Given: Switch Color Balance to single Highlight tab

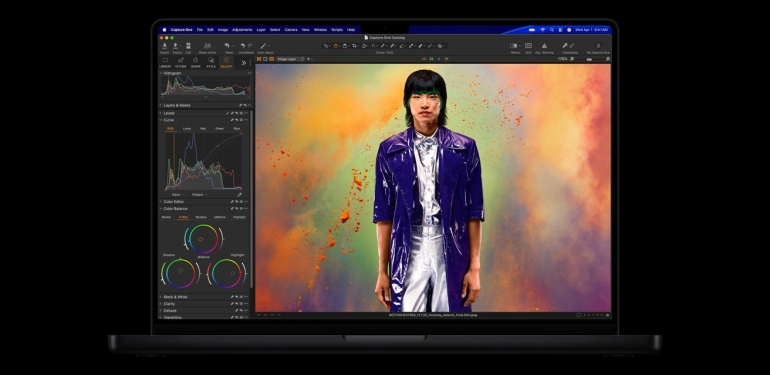Looking at the screenshot, I should (239, 217).
